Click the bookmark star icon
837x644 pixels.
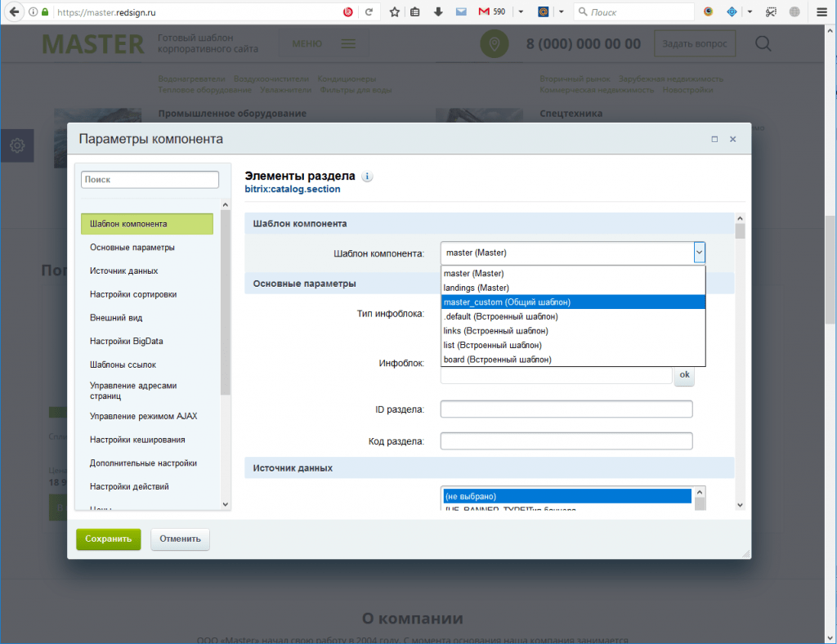coord(395,12)
